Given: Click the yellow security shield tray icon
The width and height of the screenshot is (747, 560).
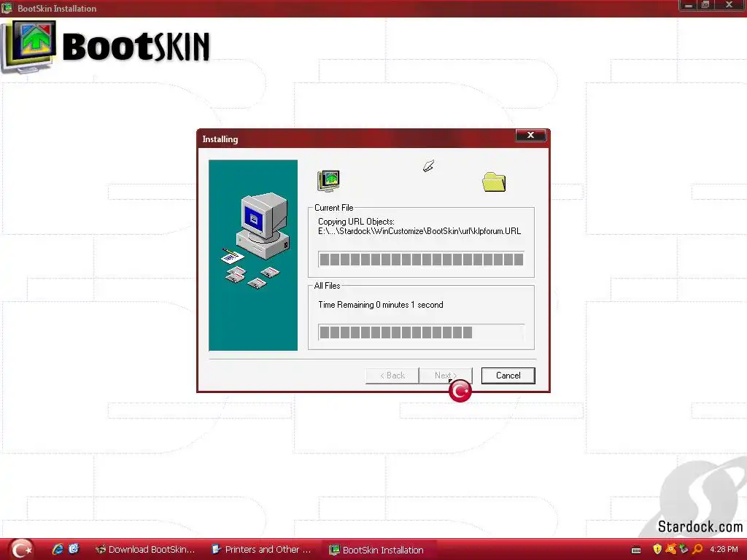Looking at the screenshot, I should (x=657, y=549).
